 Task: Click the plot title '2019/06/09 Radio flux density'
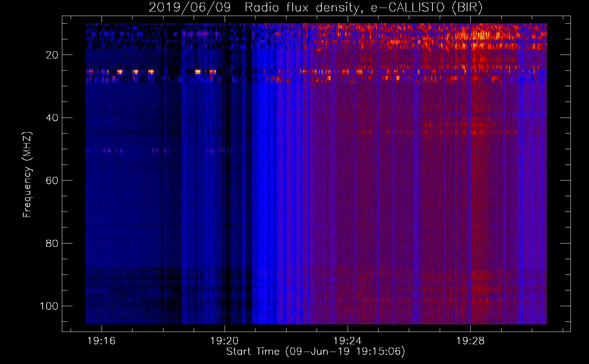point(316,7)
